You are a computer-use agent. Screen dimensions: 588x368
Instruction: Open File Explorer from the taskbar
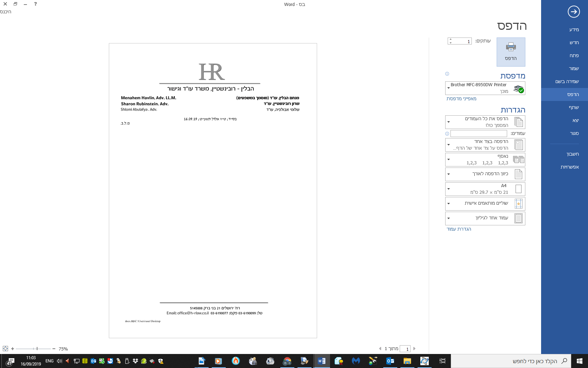pos(407,361)
